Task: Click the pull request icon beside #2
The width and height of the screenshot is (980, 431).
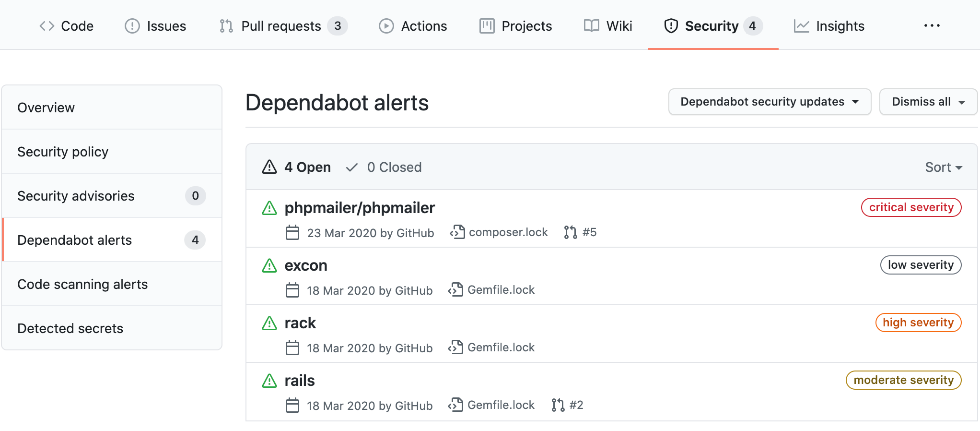Action: pos(558,405)
